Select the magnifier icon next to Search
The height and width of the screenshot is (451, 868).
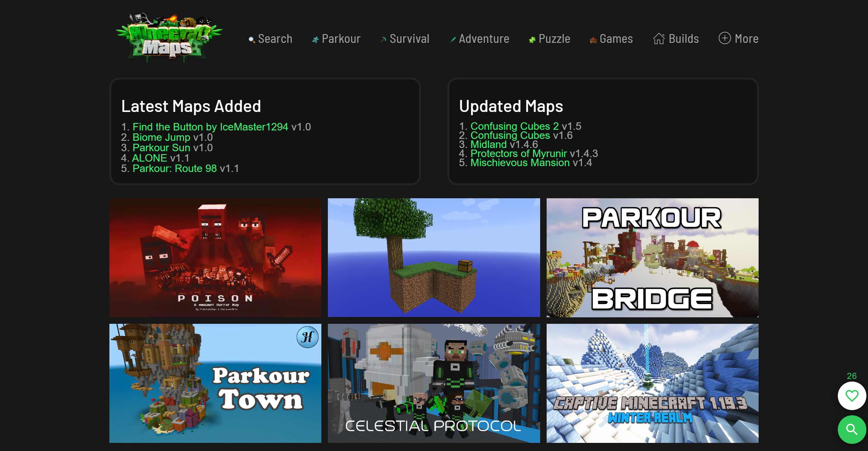pos(251,39)
